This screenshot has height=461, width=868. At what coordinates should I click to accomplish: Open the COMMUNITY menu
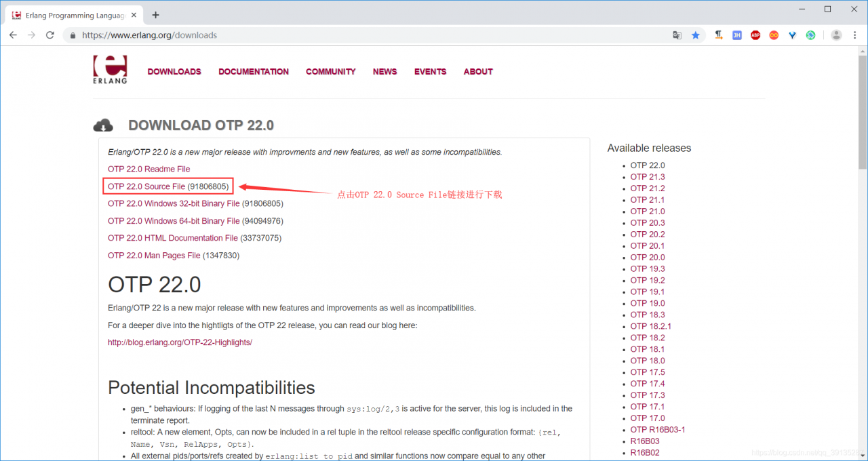click(x=330, y=72)
